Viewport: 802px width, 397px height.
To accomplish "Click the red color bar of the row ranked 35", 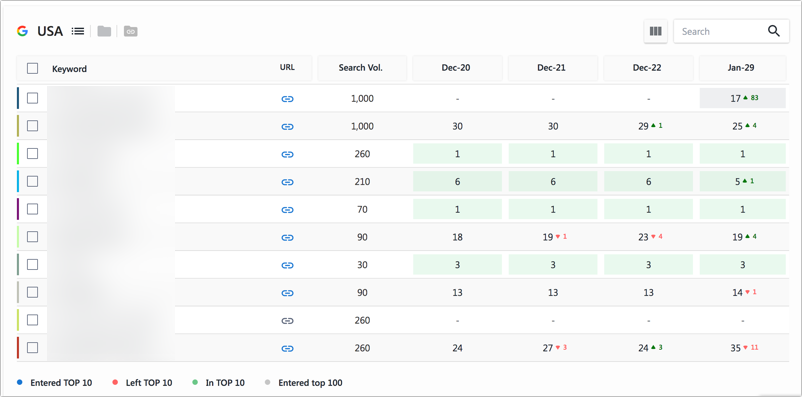I will 18,348.
